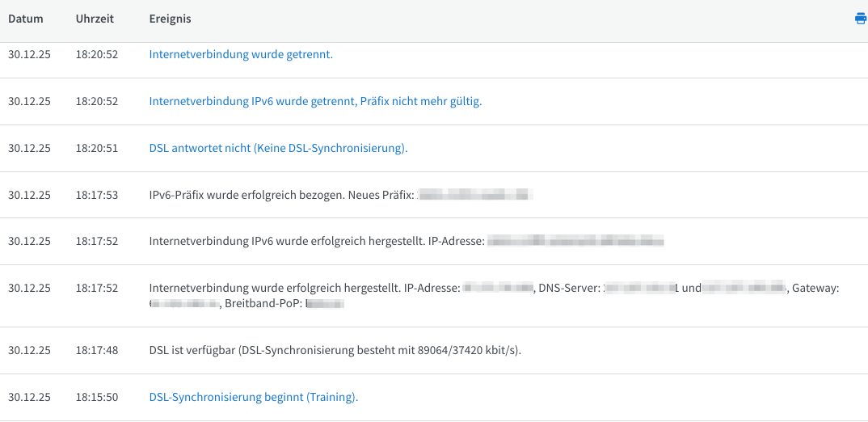
Task: Click the 18:17:48 timestamp
Action: [x=97, y=351]
